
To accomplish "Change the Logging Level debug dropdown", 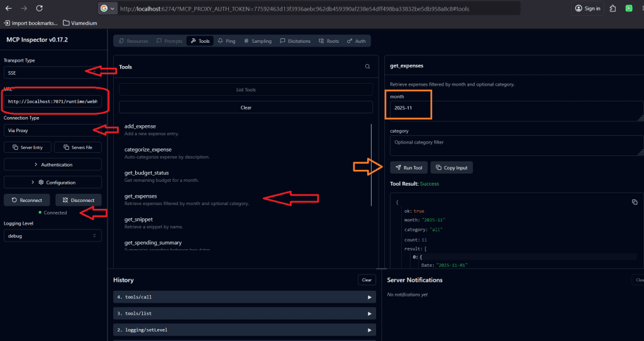I will 52,235.
